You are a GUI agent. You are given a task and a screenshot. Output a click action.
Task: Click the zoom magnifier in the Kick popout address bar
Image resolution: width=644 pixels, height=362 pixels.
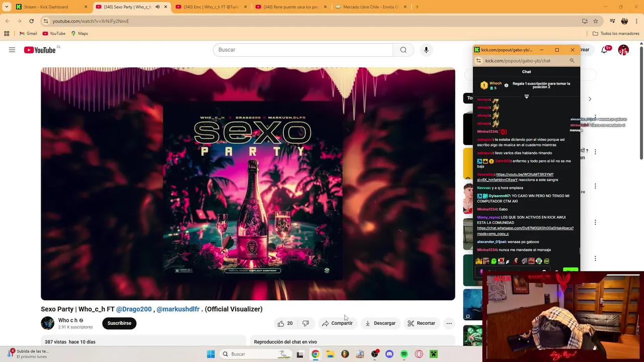[572, 61]
